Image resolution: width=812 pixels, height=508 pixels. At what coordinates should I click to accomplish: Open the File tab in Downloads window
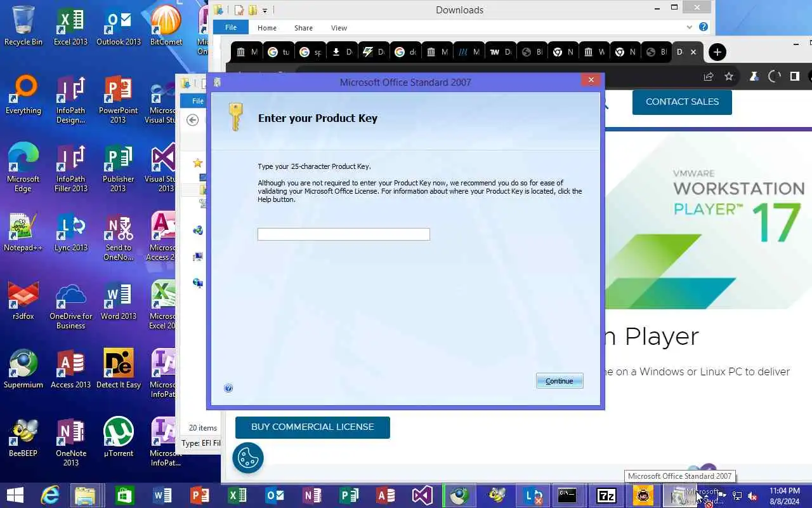(231, 28)
